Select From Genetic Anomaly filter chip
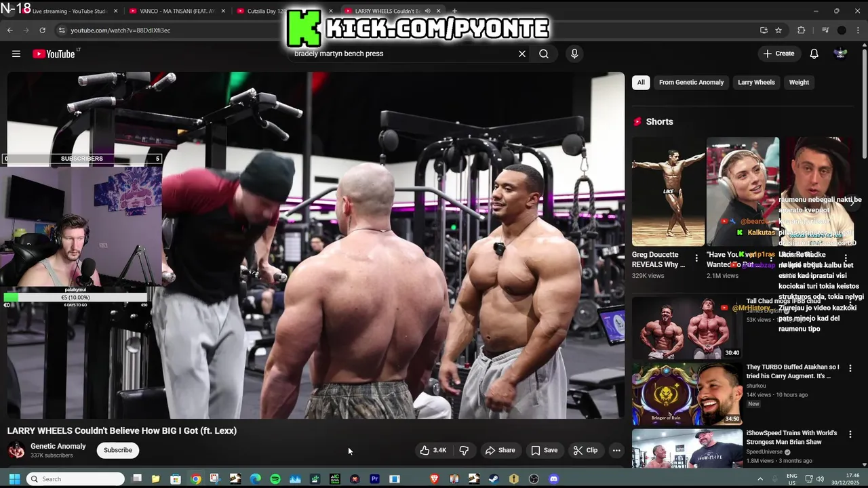Image resolution: width=868 pixels, height=488 pixels. 691,82
